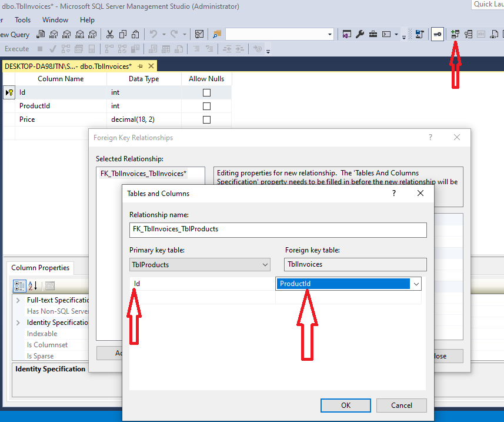Open Properties wrench icon
Image resolution: width=504 pixels, height=422 pixels.
360,34
